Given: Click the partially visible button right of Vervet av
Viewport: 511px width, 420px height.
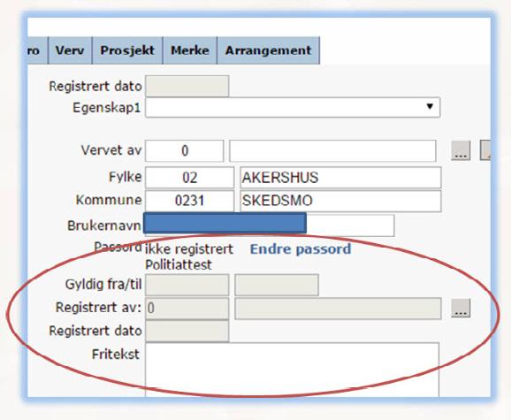Looking at the screenshot, I should point(485,150).
